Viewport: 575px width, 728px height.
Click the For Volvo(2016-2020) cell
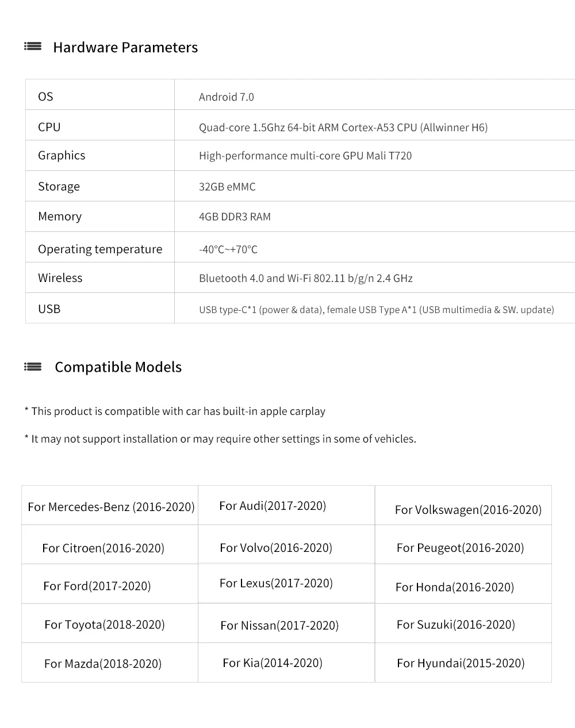coord(276,547)
